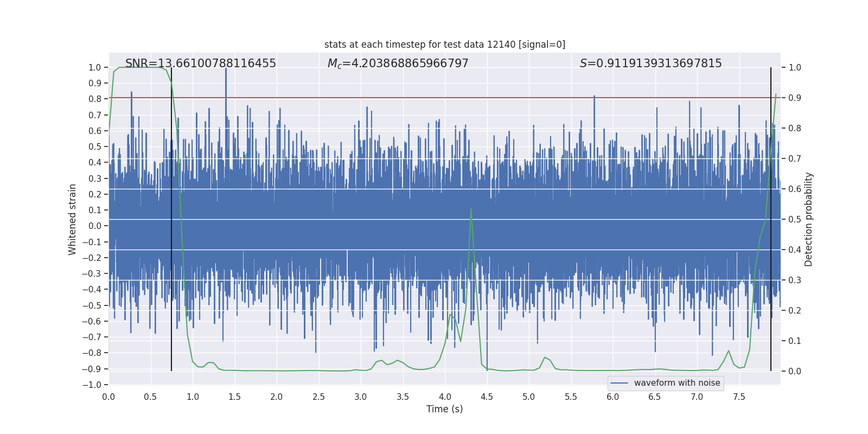Click the chirp mass Mc annotation

click(398, 63)
